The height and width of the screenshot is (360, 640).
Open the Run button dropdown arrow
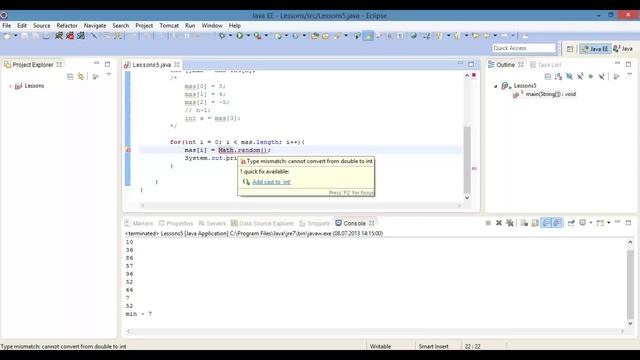tap(248, 36)
